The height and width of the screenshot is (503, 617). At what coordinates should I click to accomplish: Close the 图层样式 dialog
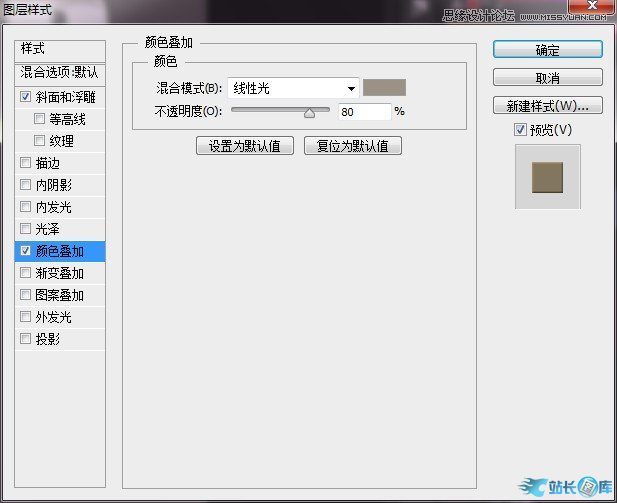click(591, 6)
